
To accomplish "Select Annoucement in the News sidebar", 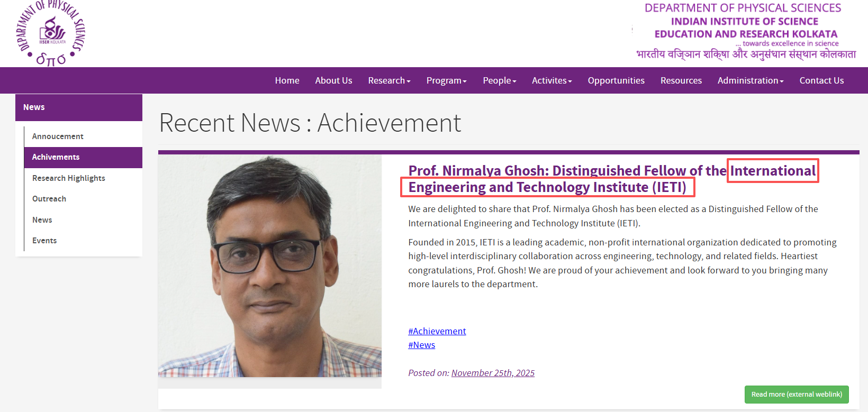I will point(58,136).
